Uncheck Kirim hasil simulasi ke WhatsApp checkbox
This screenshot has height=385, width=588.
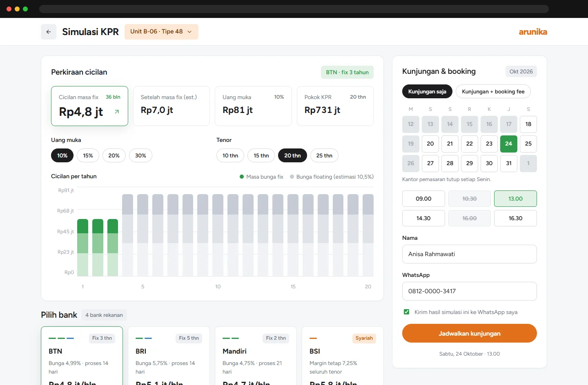click(x=406, y=312)
